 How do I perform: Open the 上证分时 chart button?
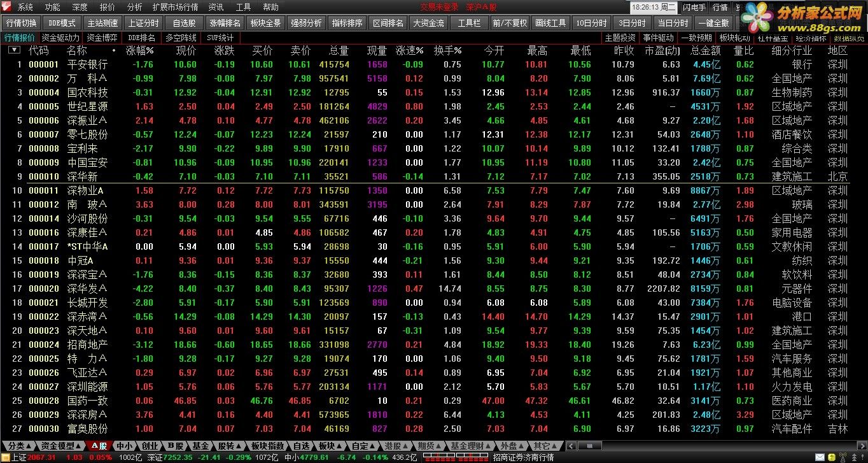pyautogui.click(x=143, y=23)
